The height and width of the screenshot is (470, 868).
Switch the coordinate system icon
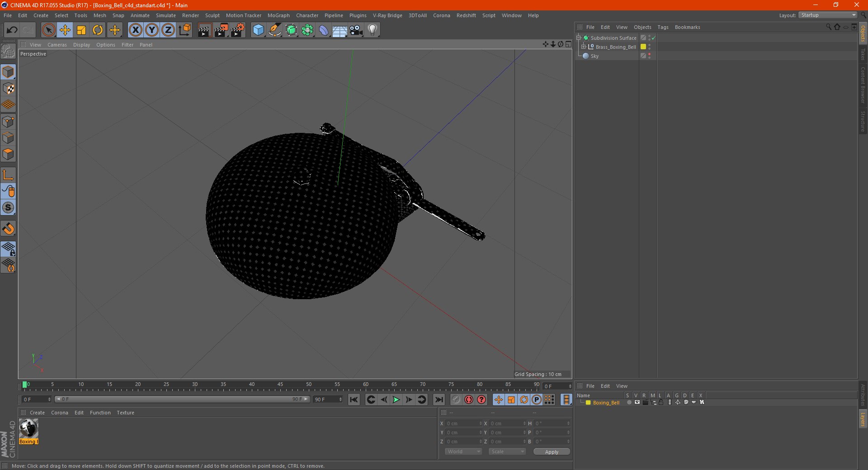click(x=185, y=30)
